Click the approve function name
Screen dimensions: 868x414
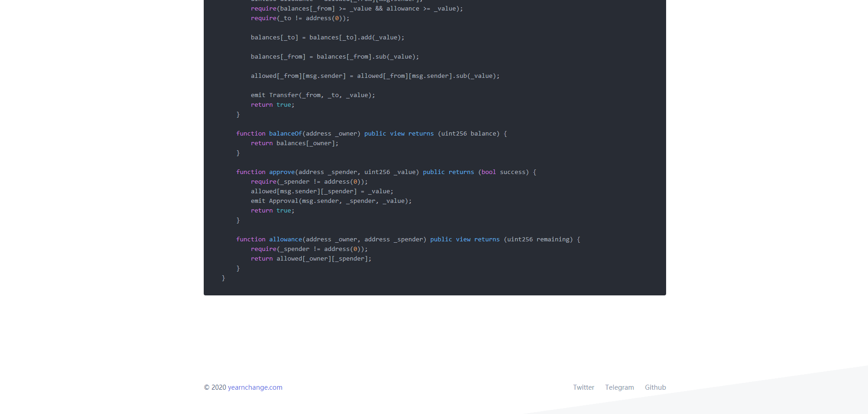coord(282,172)
